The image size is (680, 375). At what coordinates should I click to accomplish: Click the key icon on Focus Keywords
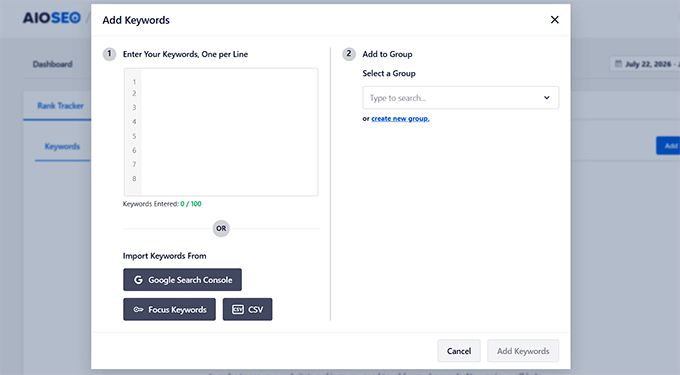[x=138, y=310]
